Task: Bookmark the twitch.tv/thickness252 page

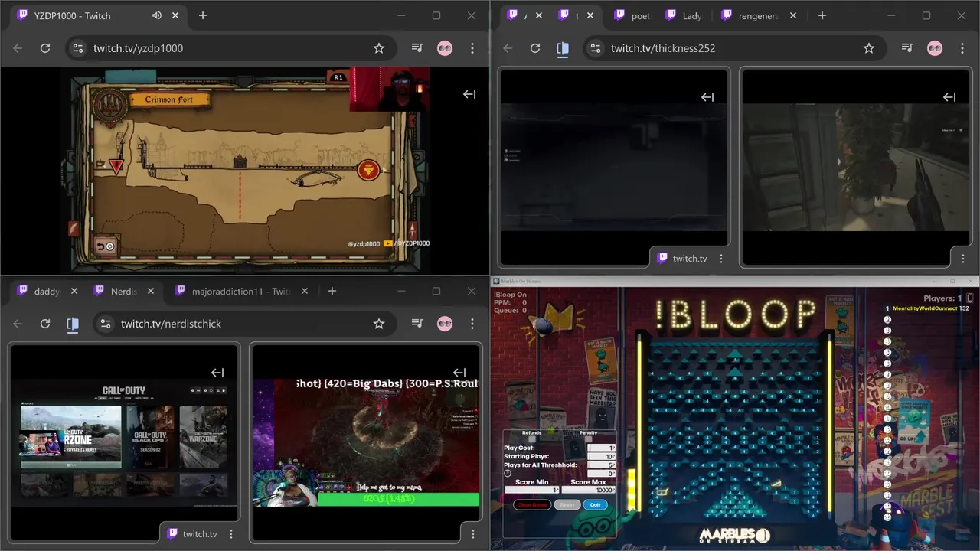Action: (x=868, y=48)
